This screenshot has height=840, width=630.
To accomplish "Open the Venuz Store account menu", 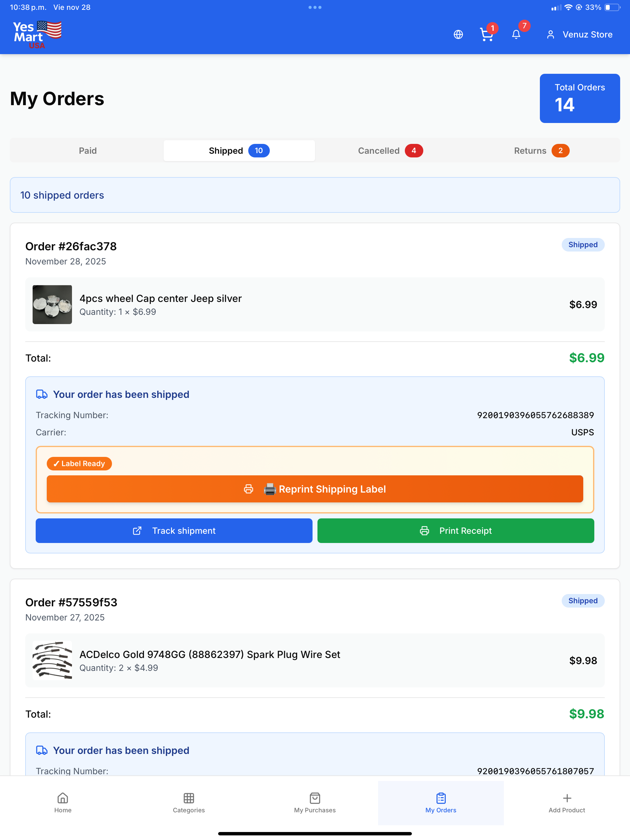I will [580, 34].
